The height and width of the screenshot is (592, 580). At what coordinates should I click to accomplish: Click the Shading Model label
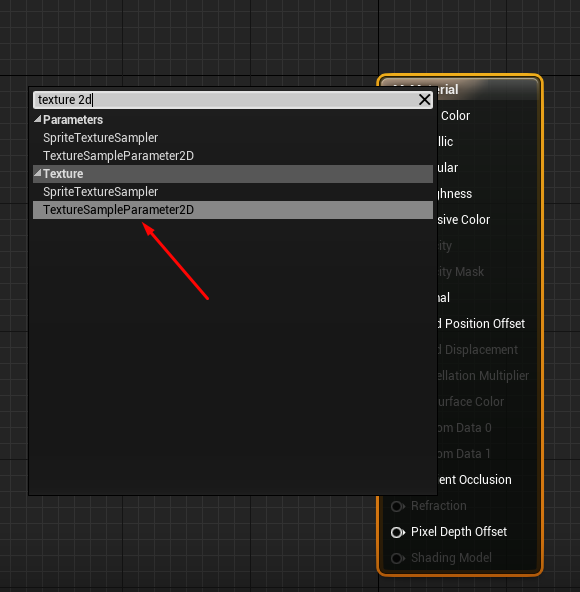pos(451,558)
